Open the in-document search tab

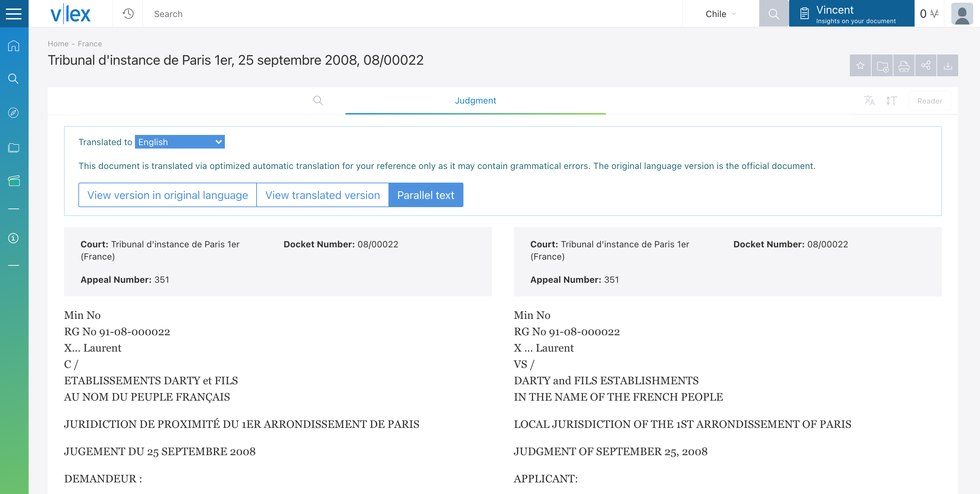coord(318,101)
